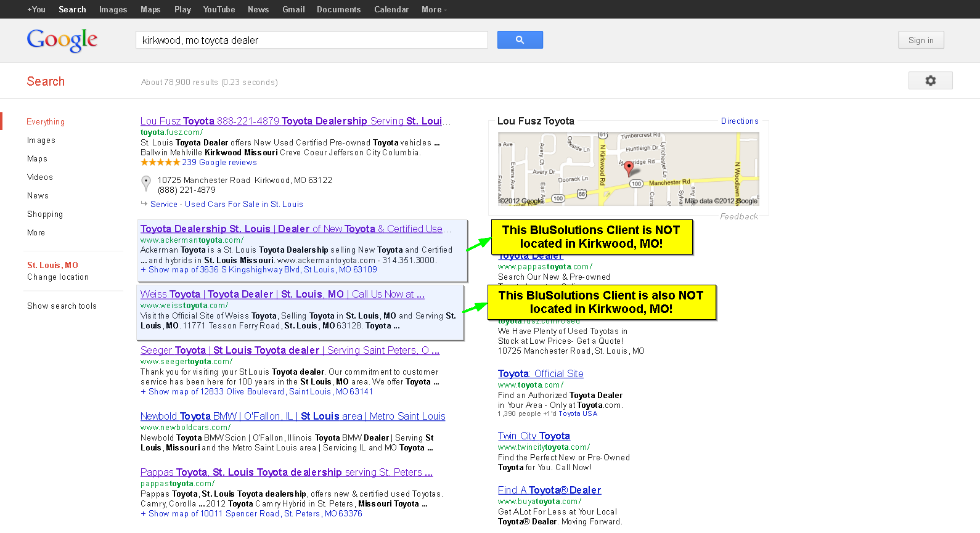
Task: Open News in the top bar
Action: (258, 9)
